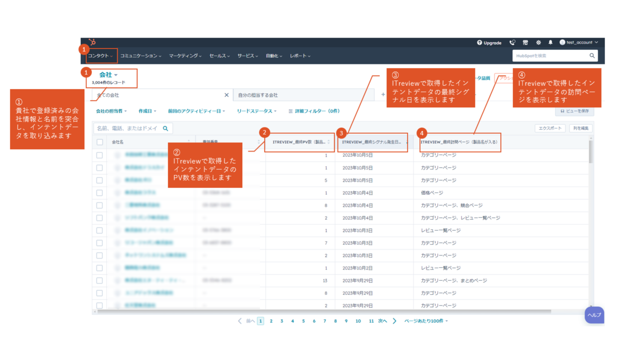Click the save icon on ビューを保存 button

tap(562, 112)
